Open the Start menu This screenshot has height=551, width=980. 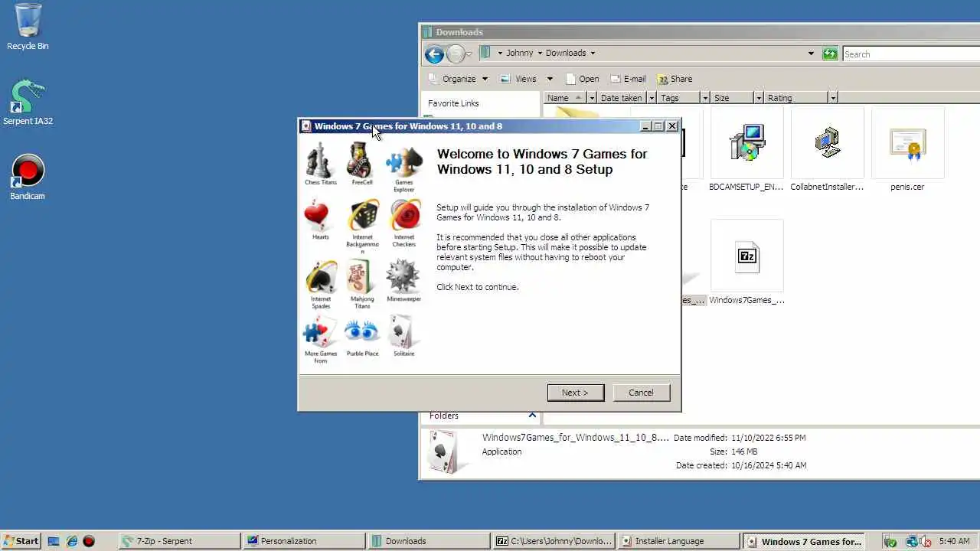[x=21, y=541]
